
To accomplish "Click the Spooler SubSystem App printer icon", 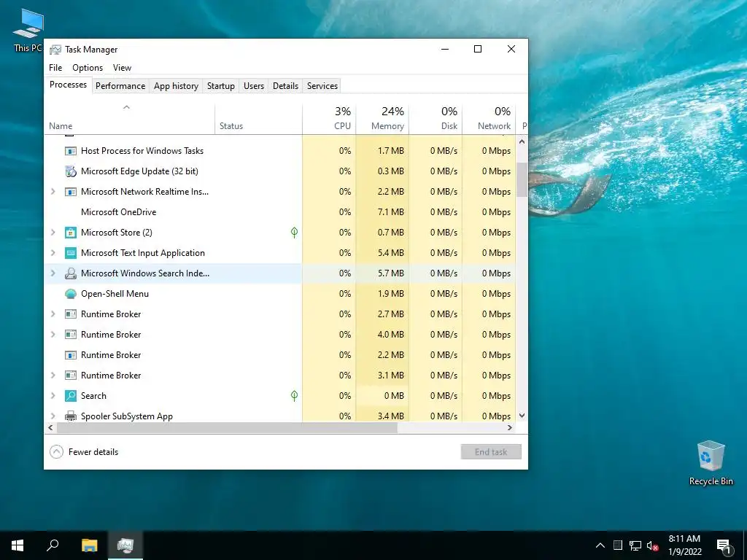I will (71, 416).
